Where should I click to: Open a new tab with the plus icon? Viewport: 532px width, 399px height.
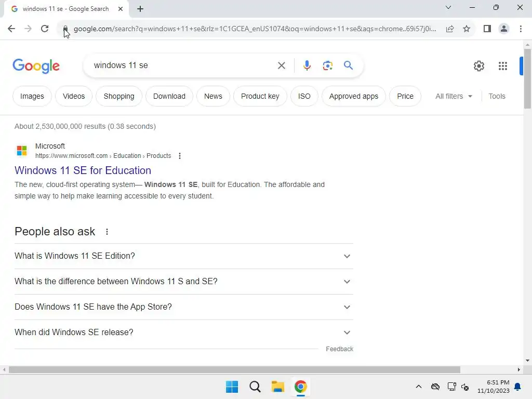click(x=140, y=9)
